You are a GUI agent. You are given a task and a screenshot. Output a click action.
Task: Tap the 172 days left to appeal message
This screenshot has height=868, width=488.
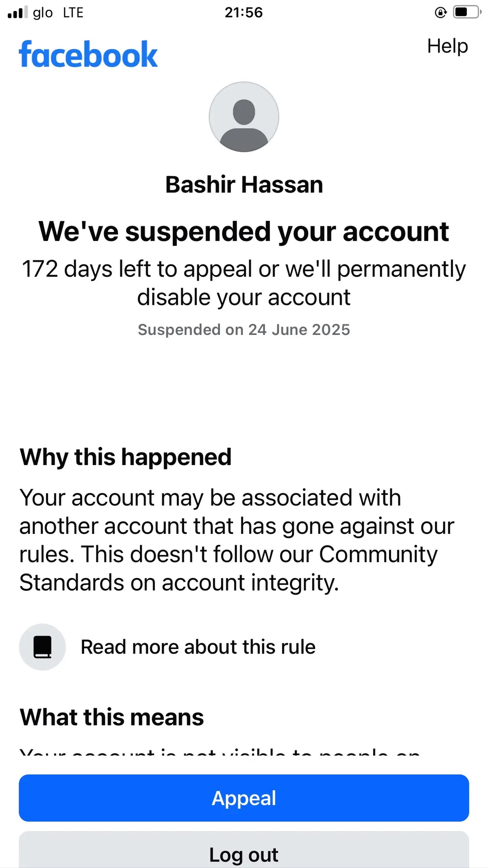(x=244, y=283)
